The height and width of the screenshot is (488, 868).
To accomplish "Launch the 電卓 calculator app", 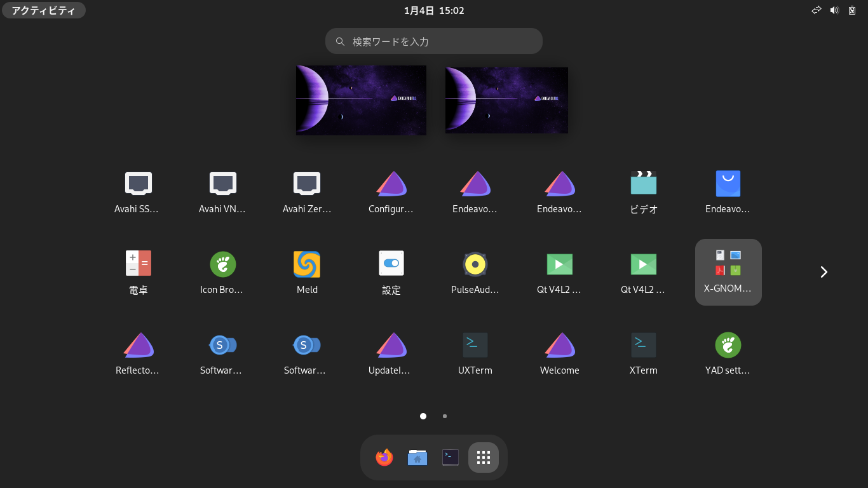I will click(x=138, y=272).
